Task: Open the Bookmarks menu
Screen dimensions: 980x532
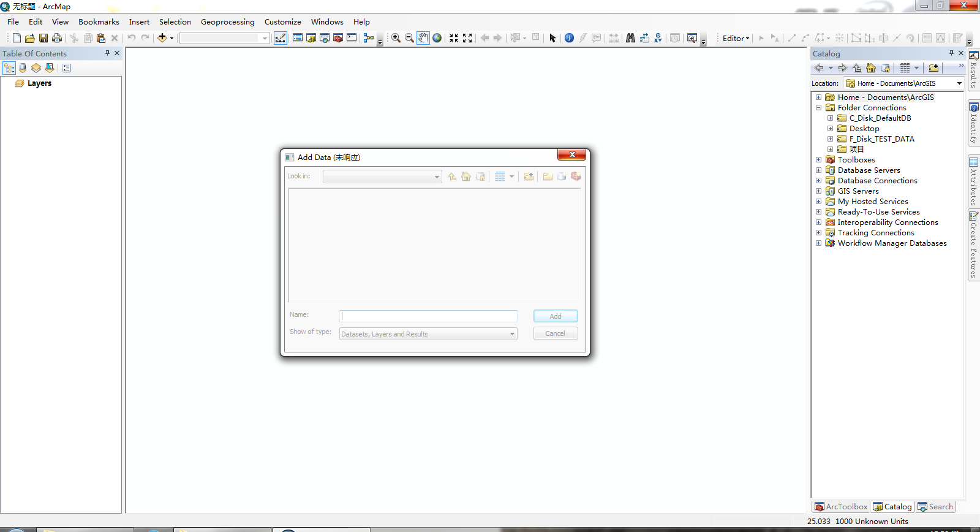Action: pos(99,21)
